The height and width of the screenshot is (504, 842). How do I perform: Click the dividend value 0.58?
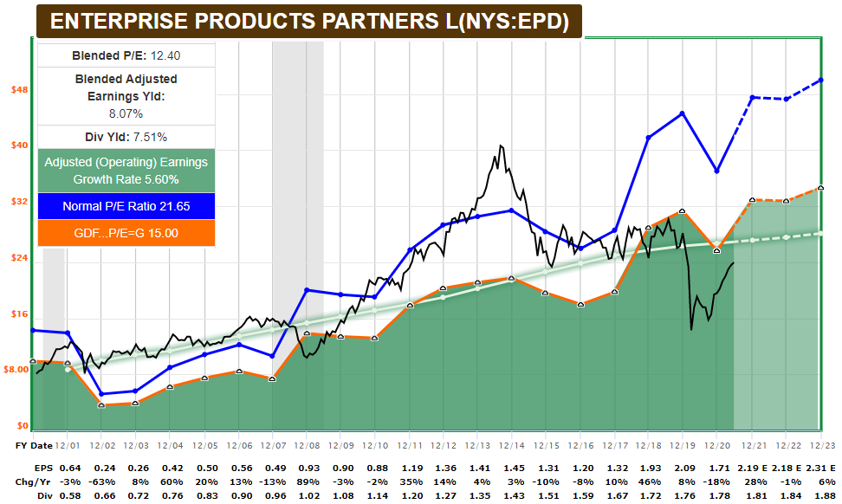pos(70,496)
